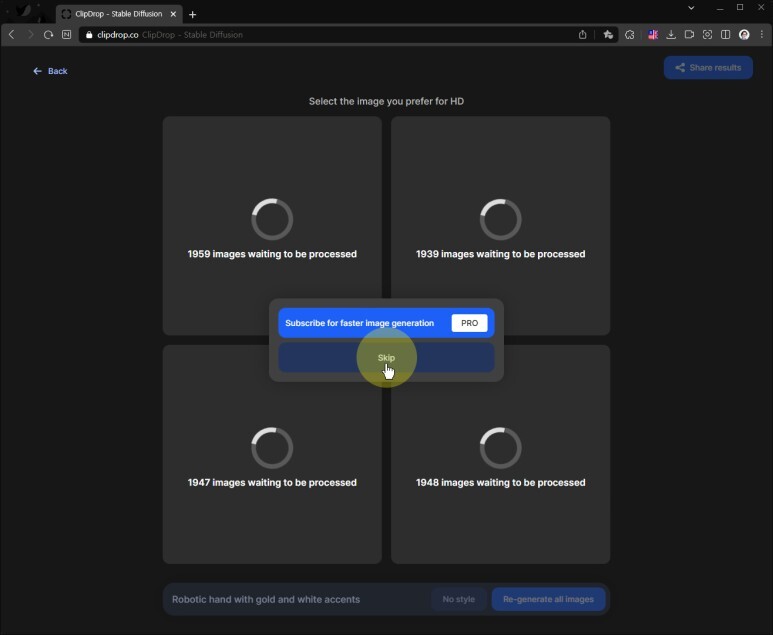Minimize the browser window

click(720, 8)
